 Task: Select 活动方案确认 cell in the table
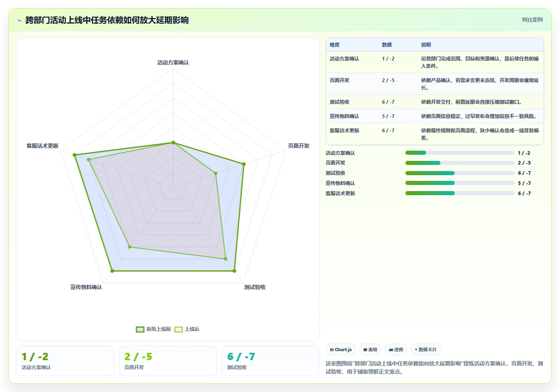click(344, 59)
